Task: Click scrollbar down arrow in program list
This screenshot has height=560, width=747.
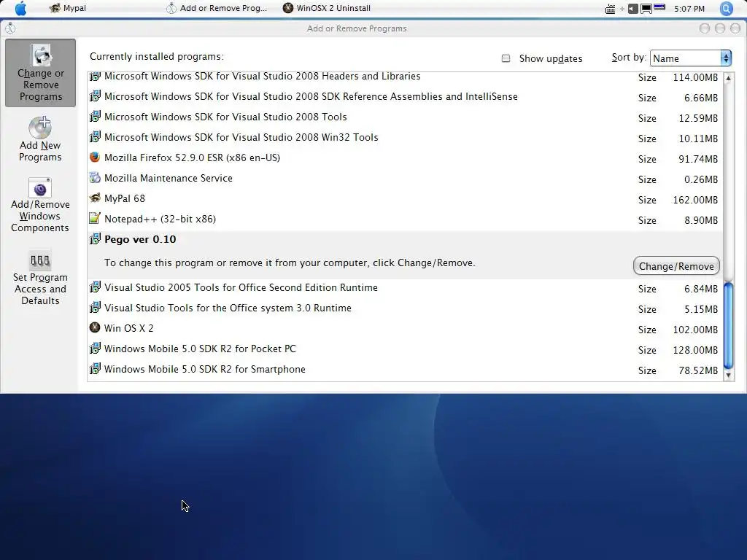Action: (728, 376)
